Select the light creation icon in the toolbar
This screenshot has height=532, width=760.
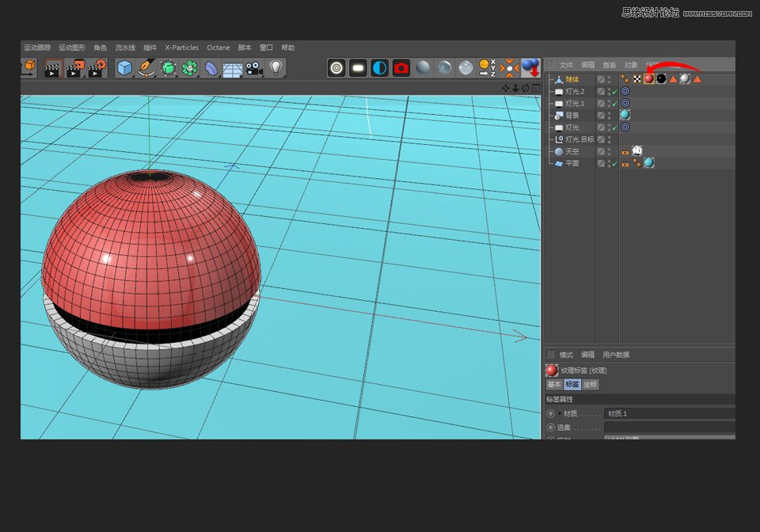coord(276,68)
